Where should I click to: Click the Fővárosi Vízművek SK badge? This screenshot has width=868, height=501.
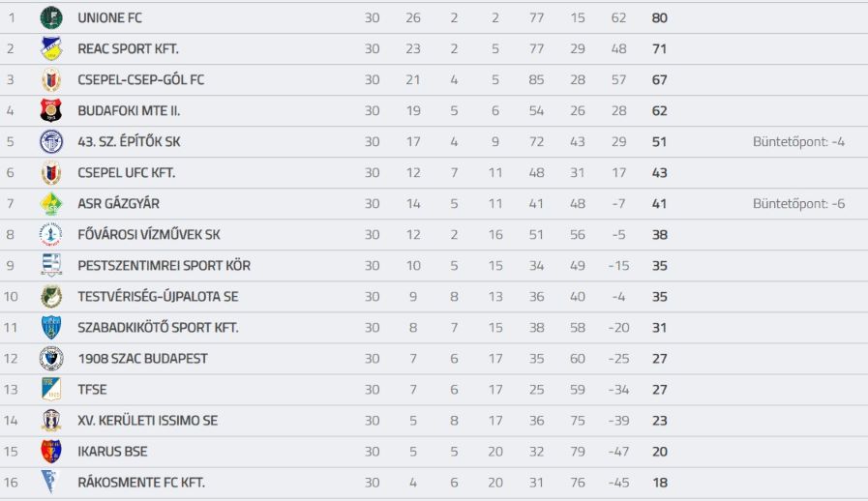[x=51, y=235]
